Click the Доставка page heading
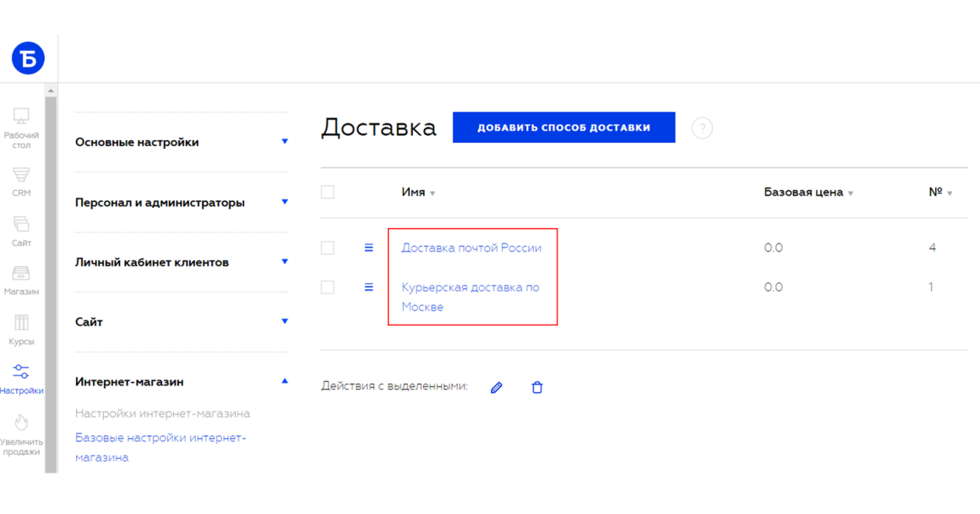Image resolution: width=980 pixels, height=514 pixels. pos(378,128)
